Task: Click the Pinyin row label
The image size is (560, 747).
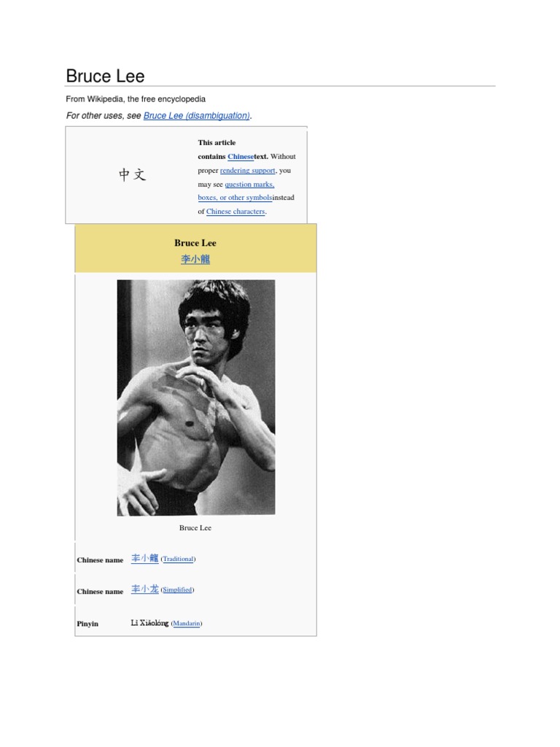Action: 87,624
